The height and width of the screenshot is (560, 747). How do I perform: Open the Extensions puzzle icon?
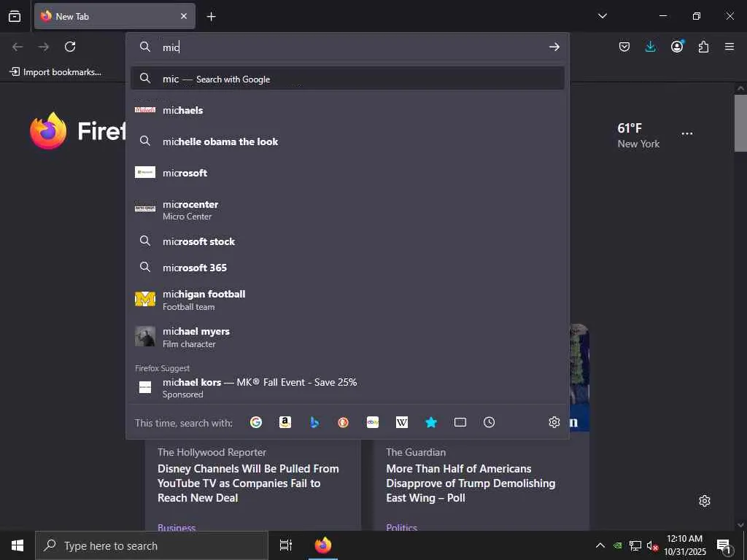[703, 47]
